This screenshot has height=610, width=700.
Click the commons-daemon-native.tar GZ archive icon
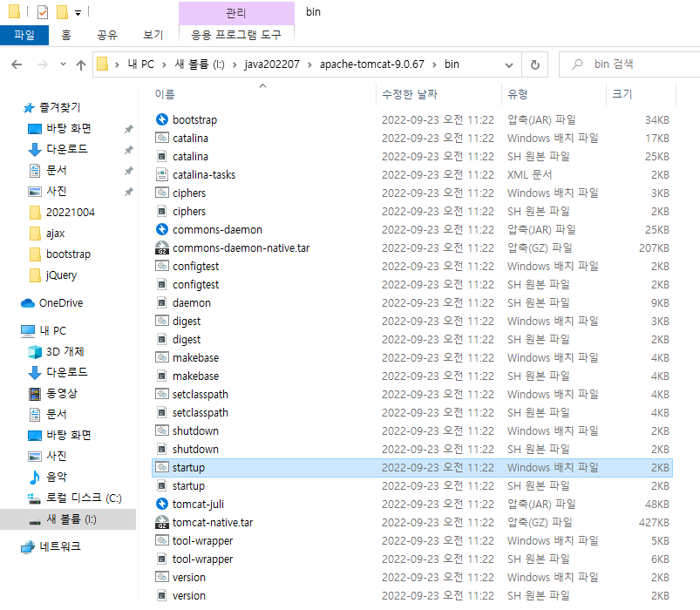pos(161,247)
